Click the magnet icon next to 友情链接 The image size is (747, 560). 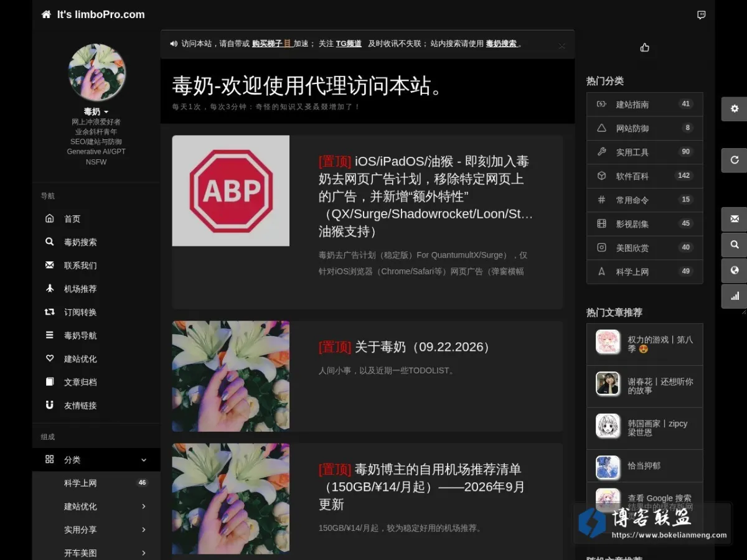pos(50,405)
